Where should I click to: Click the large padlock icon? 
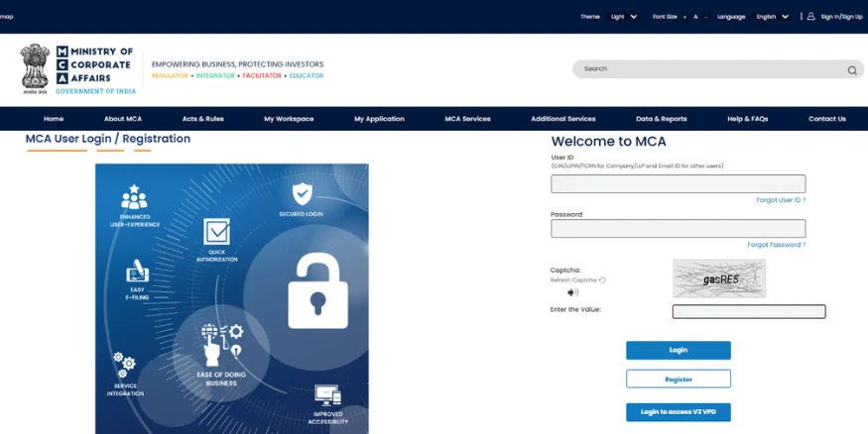point(317,290)
